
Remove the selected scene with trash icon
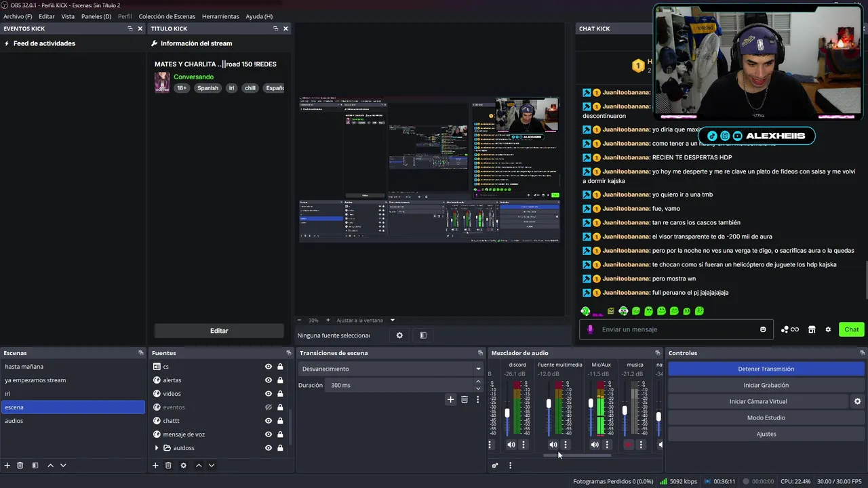[x=20, y=466]
